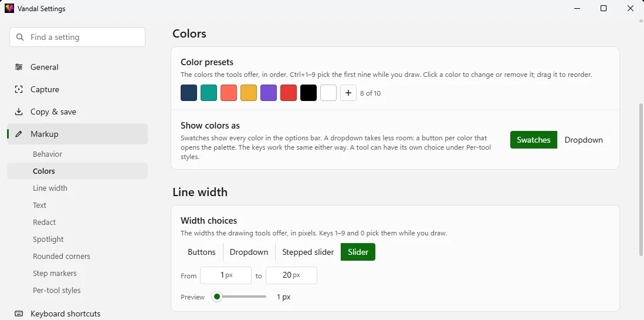Viewport: 644px width, 320px height.
Task: Open the Step markers subsection
Action: pyautogui.click(x=77, y=273)
